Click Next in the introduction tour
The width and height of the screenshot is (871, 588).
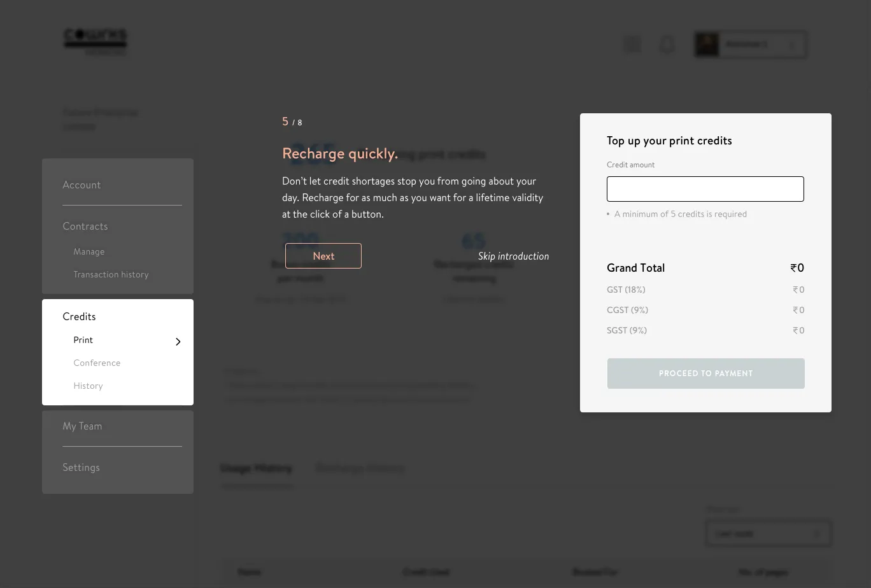[323, 256]
